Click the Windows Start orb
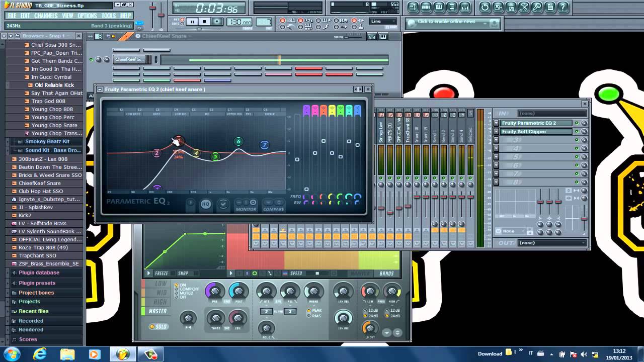This screenshot has height=362, width=644. [11, 354]
